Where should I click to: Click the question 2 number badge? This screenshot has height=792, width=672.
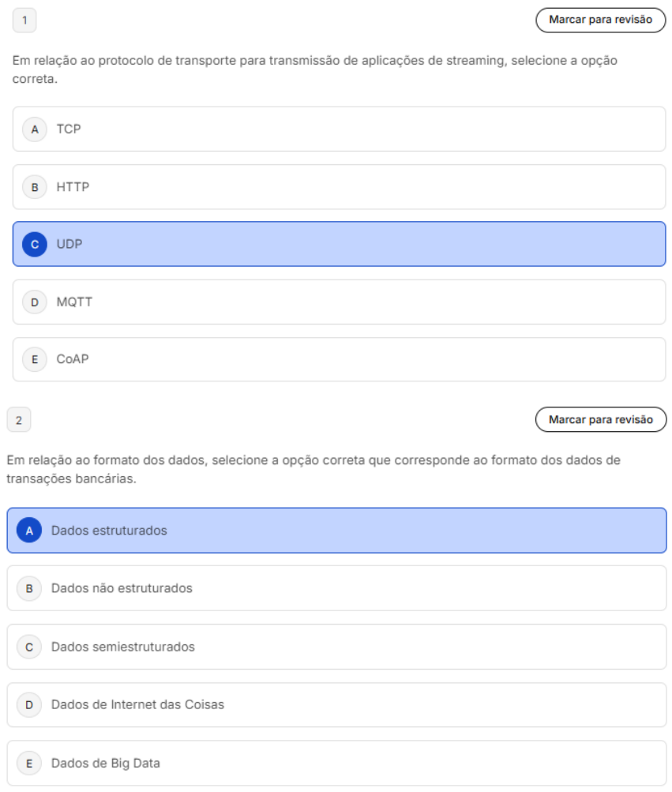(x=19, y=420)
